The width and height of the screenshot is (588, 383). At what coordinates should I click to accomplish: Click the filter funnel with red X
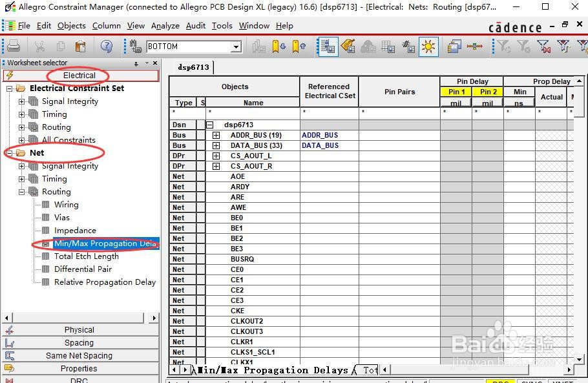[543, 47]
